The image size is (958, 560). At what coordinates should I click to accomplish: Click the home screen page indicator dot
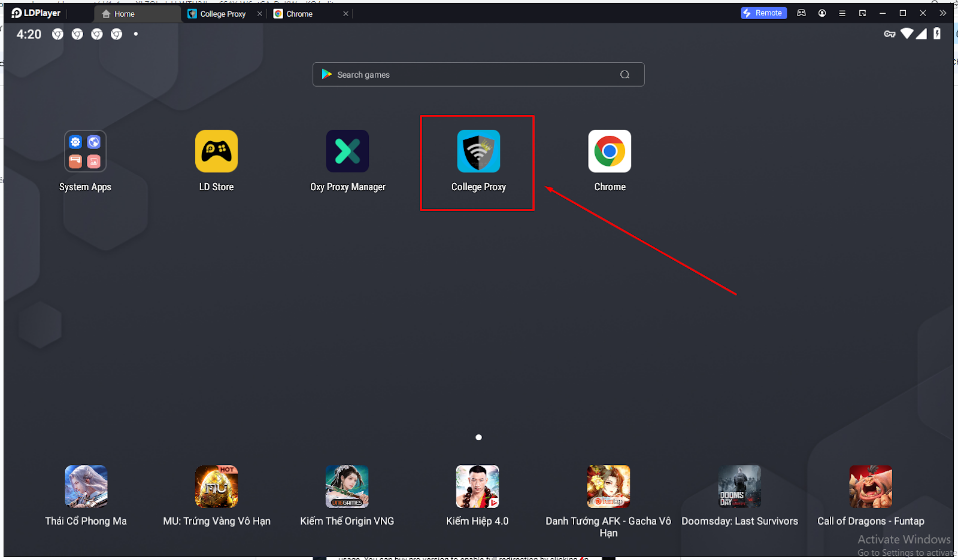[478, 437]
